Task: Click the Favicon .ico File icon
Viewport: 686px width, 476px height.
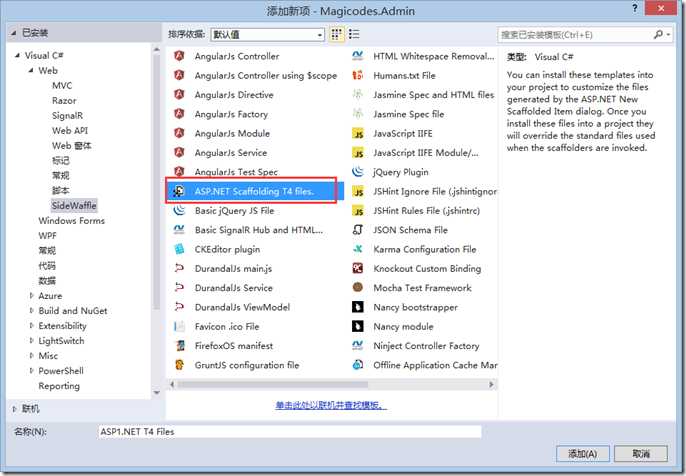Action: (179, 326)
